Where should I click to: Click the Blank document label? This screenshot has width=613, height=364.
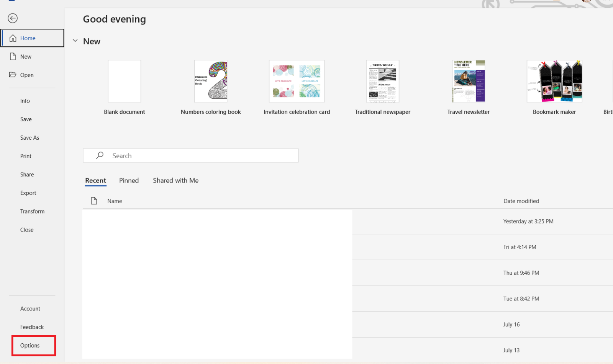(125, 112)
